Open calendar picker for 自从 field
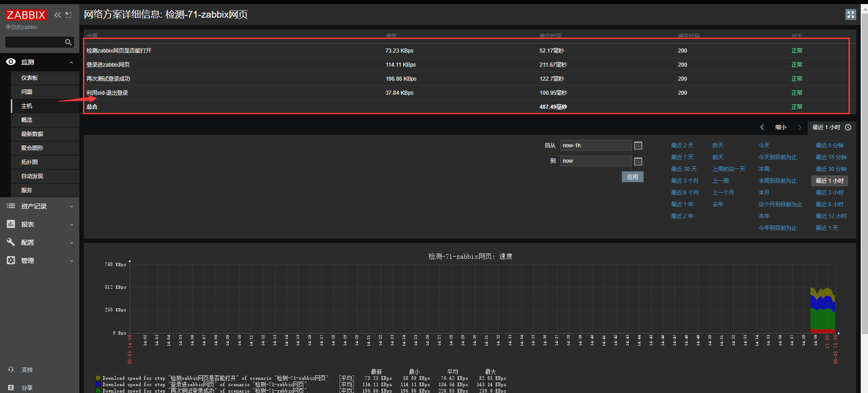Screen dimensions: 868x393 (x=638, y=146)
